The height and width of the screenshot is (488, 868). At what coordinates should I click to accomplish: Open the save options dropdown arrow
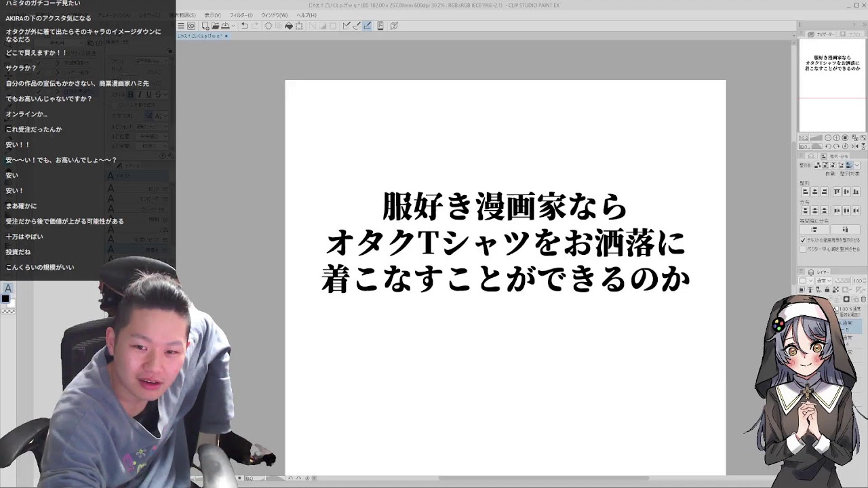point(233,26)
